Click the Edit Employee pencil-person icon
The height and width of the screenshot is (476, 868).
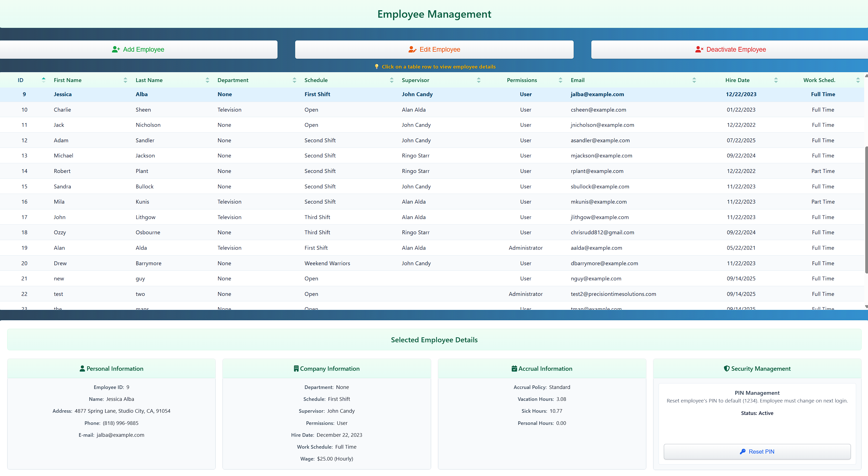coord(412,49)
